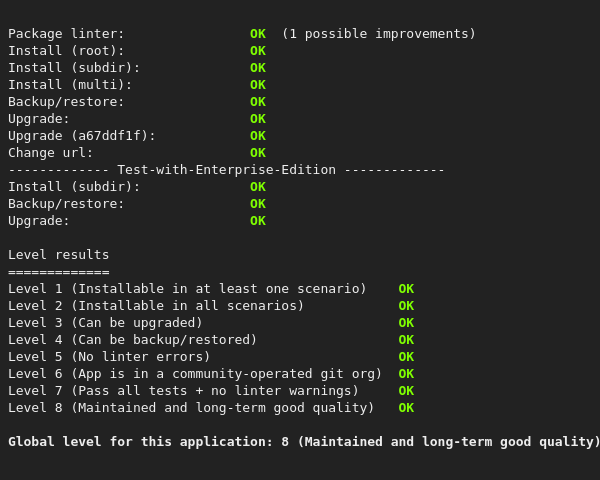Click the "Global level for this application" summary line

point(304,442)
